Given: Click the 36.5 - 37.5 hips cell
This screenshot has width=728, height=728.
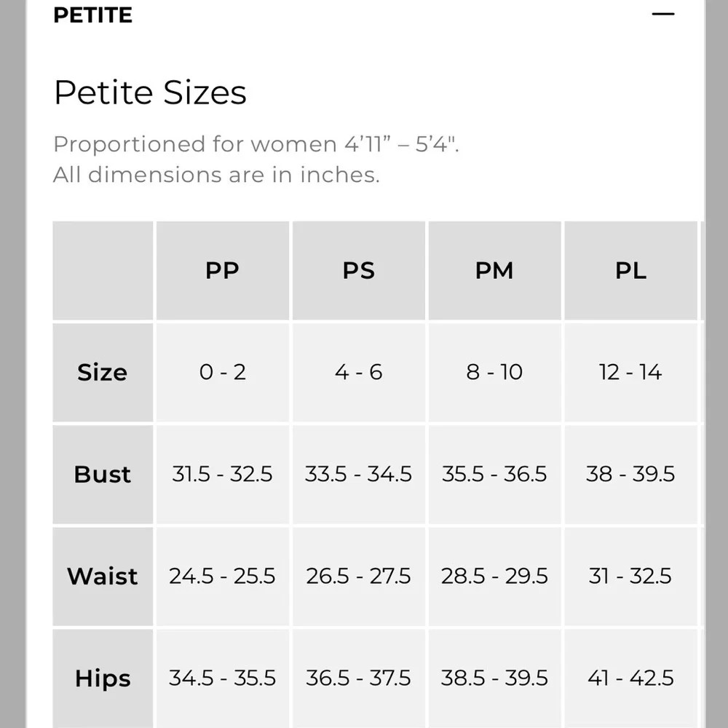Looking at the screenshot, I should (358, 678).
